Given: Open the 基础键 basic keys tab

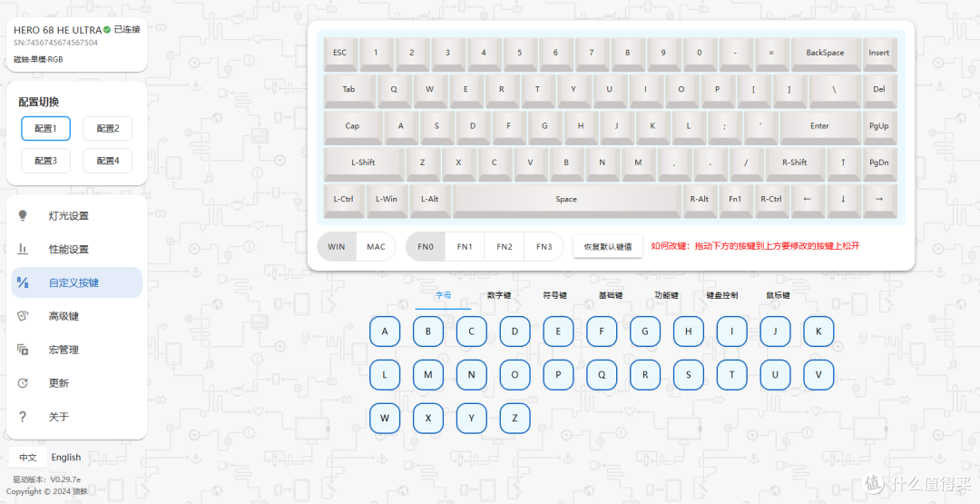Looking at the screenshot, I should point(610,295).
